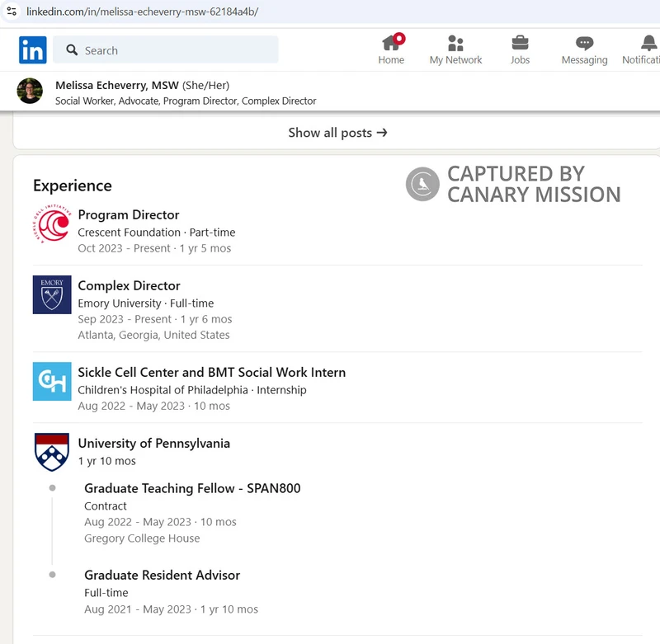Viewport: 660px width, 644px height.
Task: Open the Complex Director position title
Action: [129, 286]
